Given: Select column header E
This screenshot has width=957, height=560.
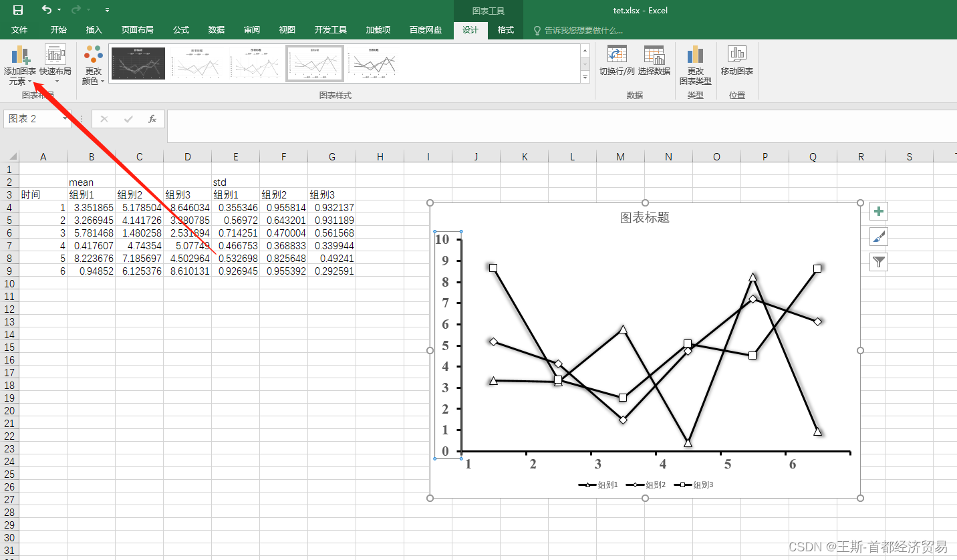Looking at the screenshot, I should tap(235, 156).
